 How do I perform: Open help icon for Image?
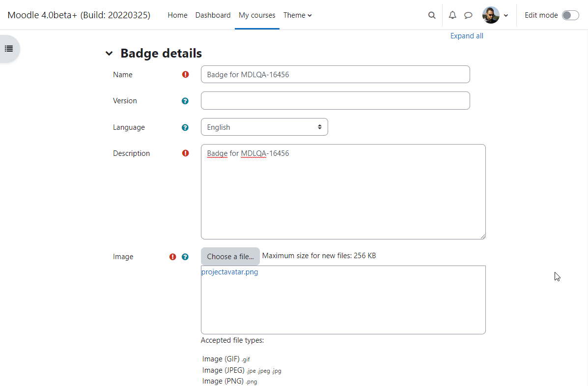pos(185,257)
